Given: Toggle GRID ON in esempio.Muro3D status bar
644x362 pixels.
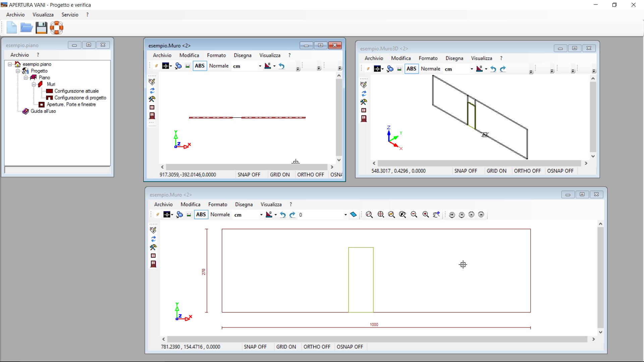Looking at the screenshot, I should [496, 171].
